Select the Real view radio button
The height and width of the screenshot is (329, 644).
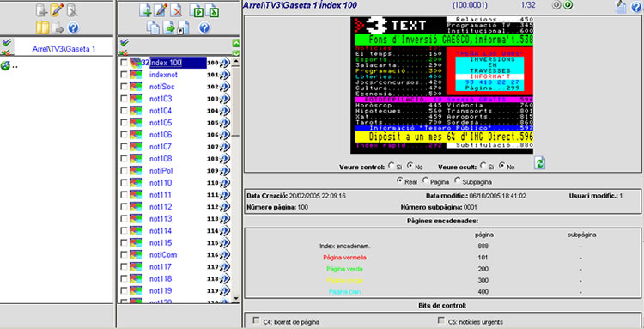point(399,180)
